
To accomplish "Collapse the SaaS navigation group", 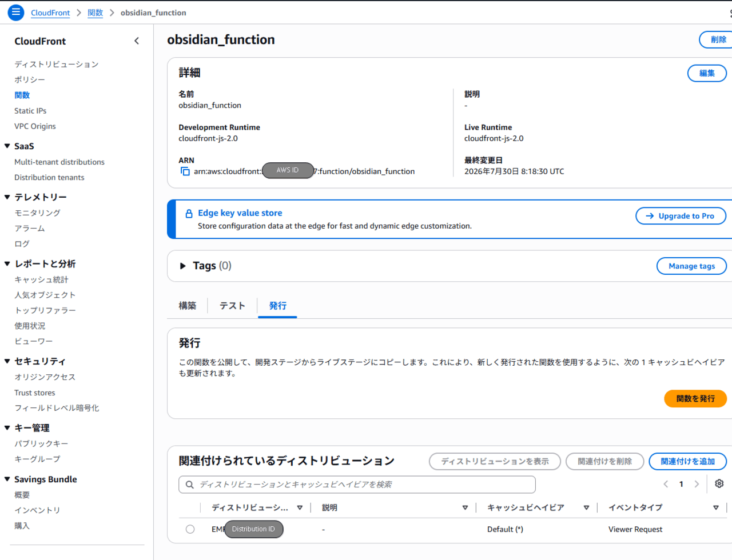I will click(x=7, y=146).
